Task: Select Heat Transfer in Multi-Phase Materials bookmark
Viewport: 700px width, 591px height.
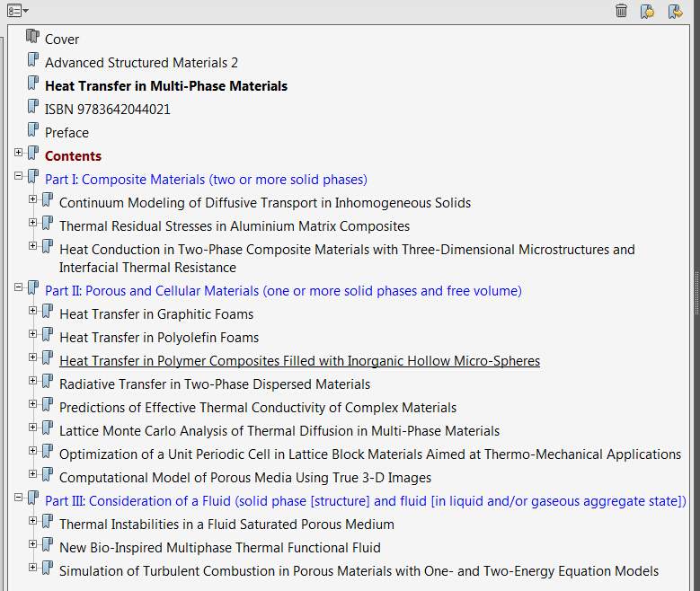Action: coord(166,86)
